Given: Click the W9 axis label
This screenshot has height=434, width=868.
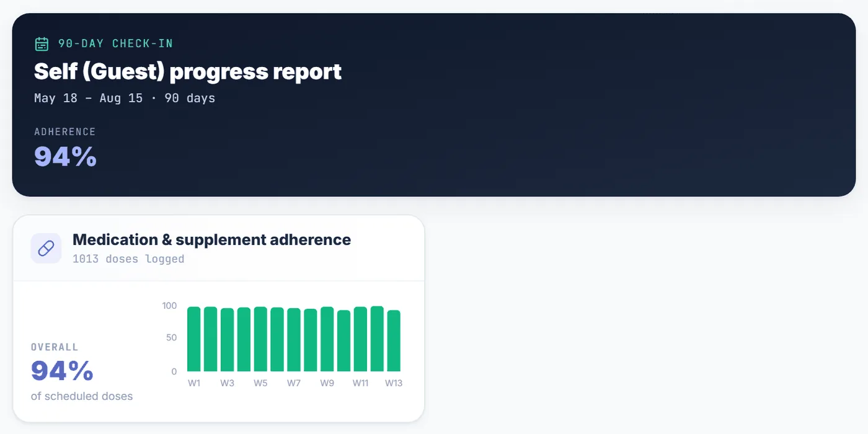Looking at the screenshot, I should 327,383.
